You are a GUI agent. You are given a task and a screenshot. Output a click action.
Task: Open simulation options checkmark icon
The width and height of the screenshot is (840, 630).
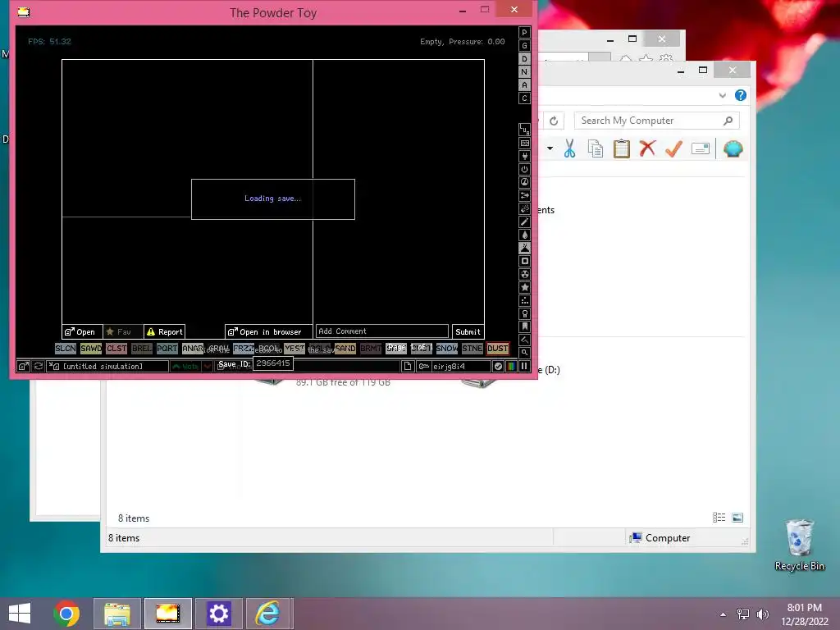click(x=498, y=367)
